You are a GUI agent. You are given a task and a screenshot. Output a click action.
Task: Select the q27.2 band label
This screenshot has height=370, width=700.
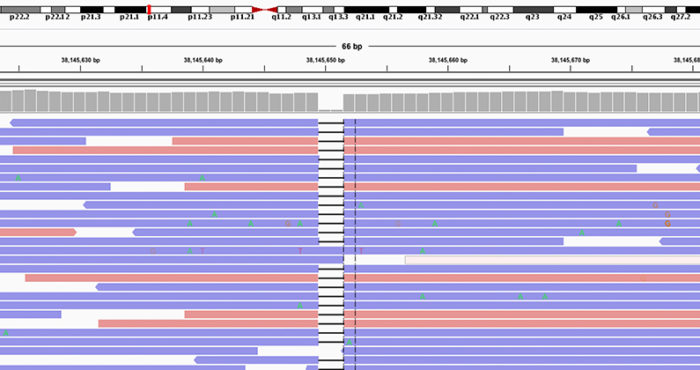coord(680,17)
